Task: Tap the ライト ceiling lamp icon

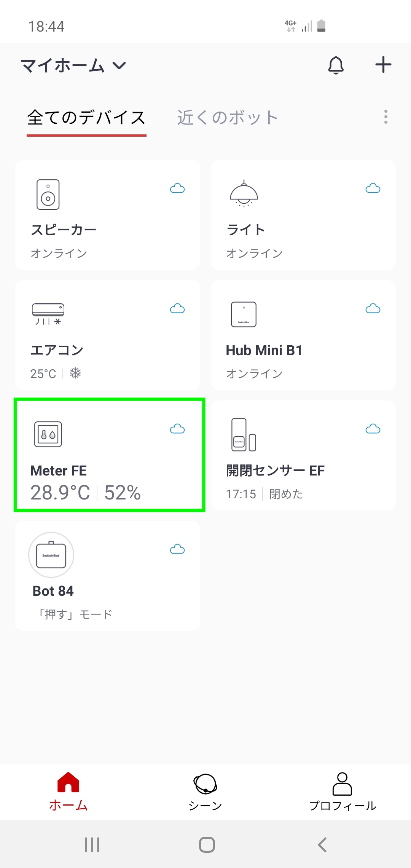Action: [x=244, y=194]
